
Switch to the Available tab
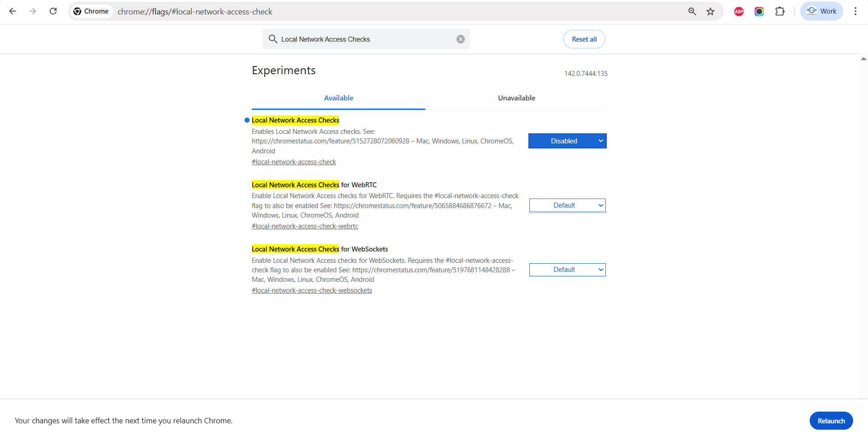(338, 98)
